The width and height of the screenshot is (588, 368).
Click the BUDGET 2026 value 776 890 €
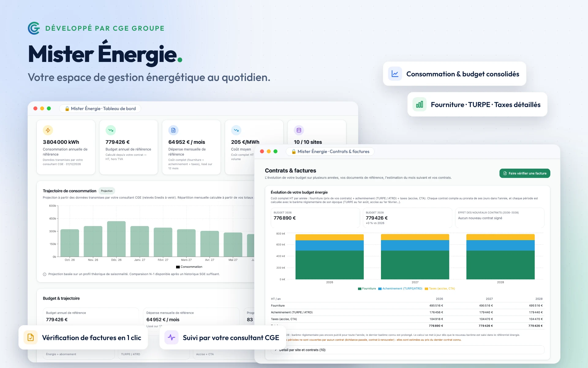[285, 218]
